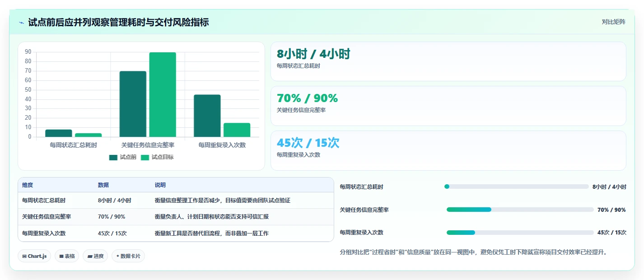
Task: Click the 关键任务信息完整率 progress bar
Action: pos(520,210)
